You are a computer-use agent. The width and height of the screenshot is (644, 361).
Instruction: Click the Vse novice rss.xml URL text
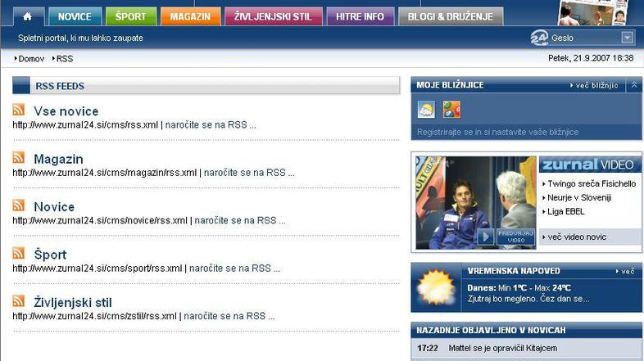[85, 124]
